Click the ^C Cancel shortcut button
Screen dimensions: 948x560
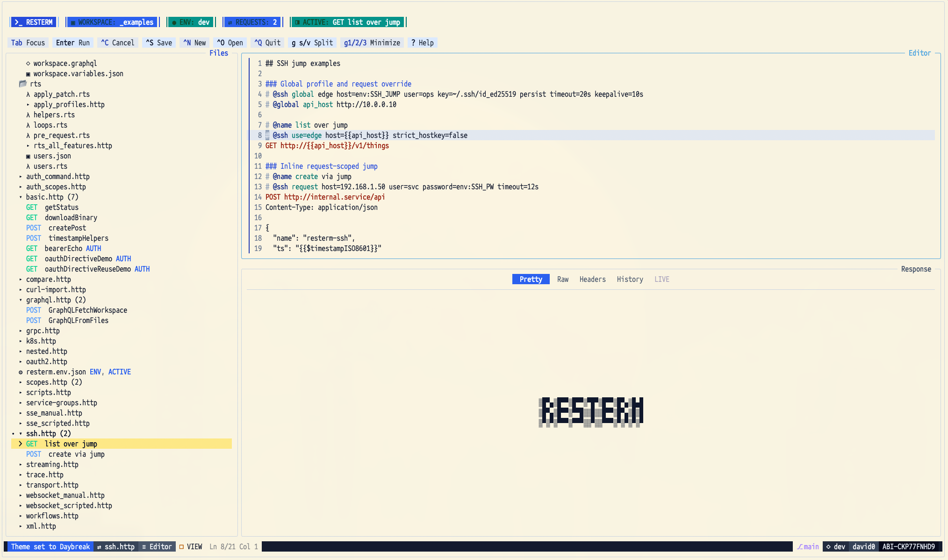[118, 43]
